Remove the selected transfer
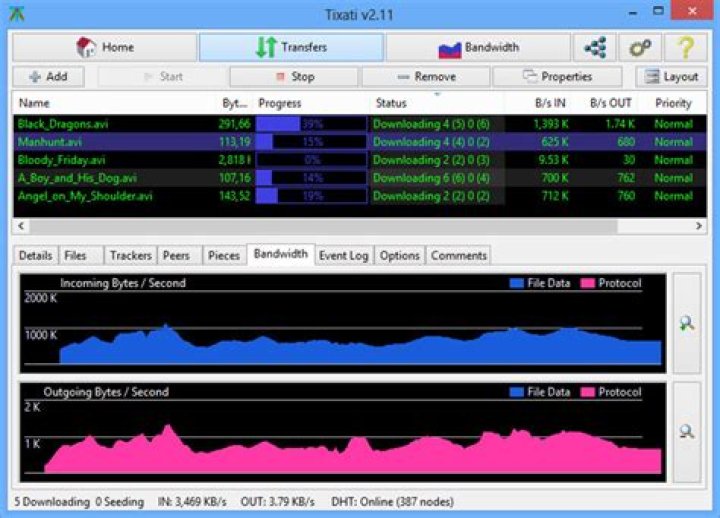720x518 pixels. (426, 77)
